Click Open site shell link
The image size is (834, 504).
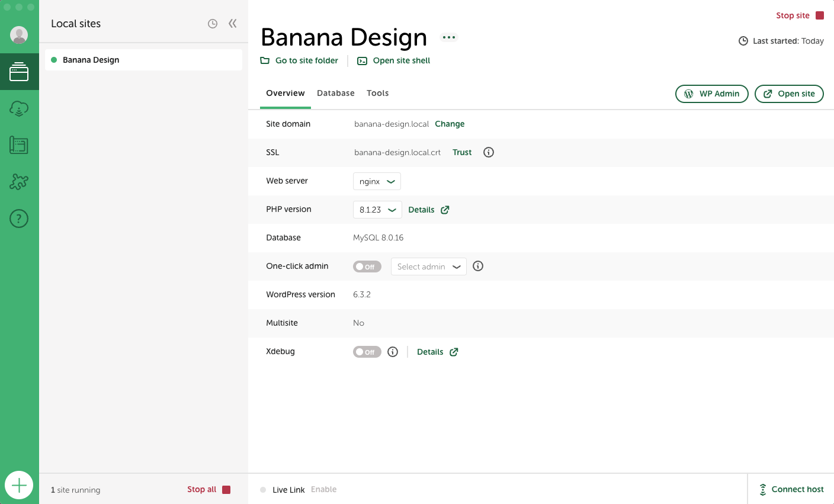[394, 60]
